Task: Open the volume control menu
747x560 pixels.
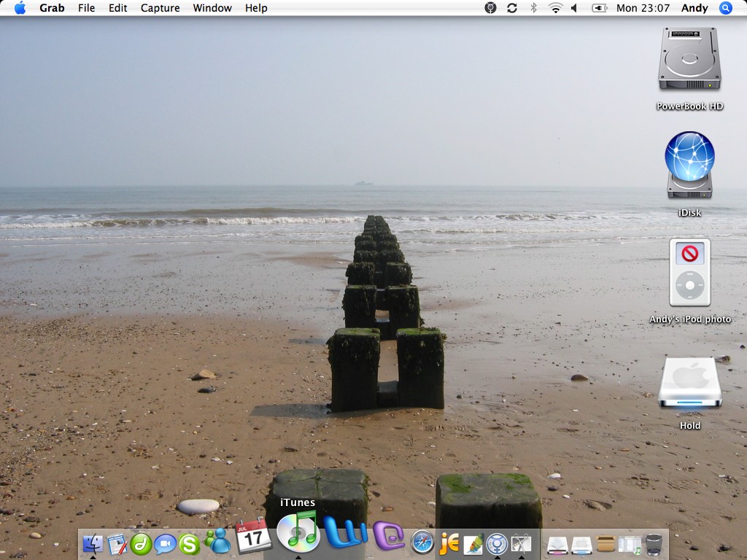Action: point(573,8)
